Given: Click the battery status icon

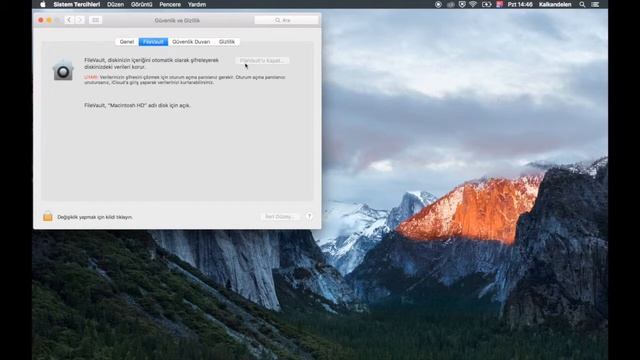Looking at the screenshot, I should [486, 4].
